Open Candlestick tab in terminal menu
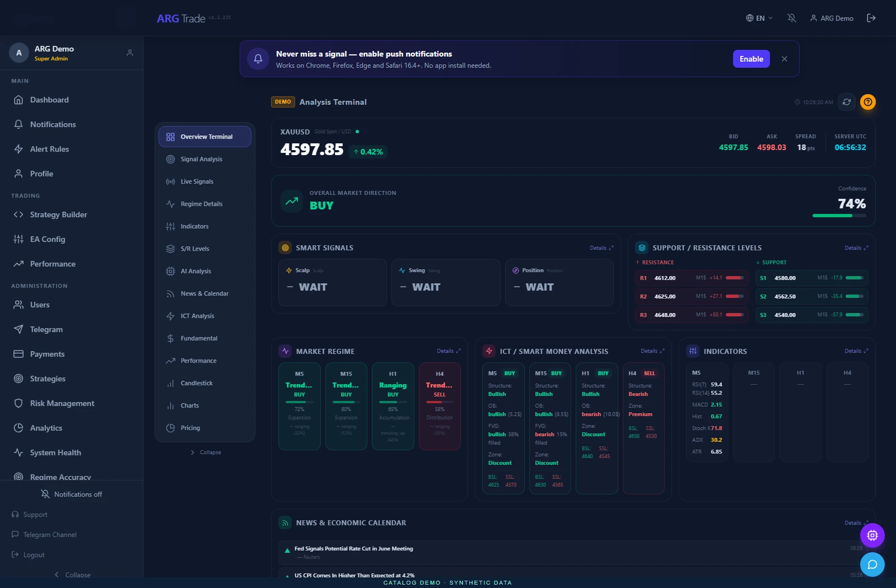Image resolution: width=896 pixels, height=588 pixels. click(205, 383)
